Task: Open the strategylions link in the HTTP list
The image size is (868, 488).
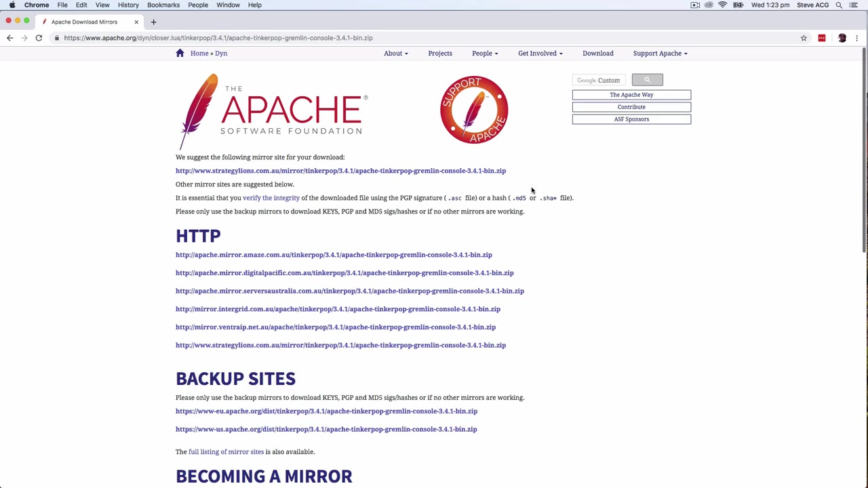Action: tap(340, 345)
